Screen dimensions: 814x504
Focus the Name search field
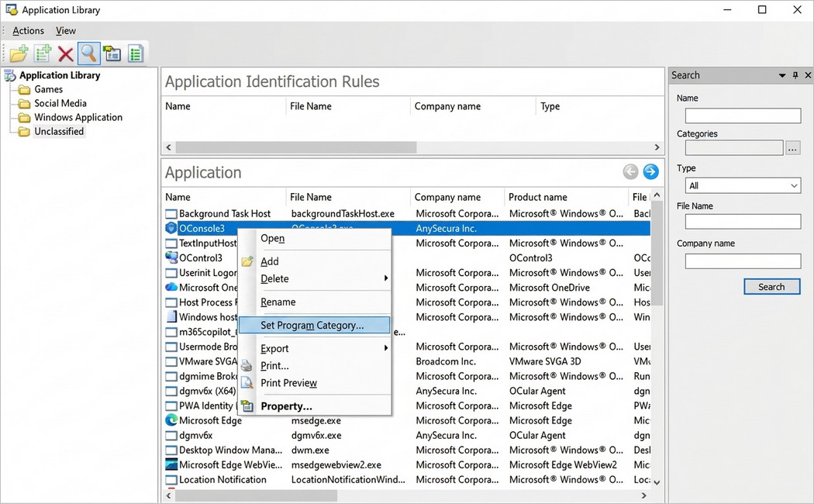[743, 116]
